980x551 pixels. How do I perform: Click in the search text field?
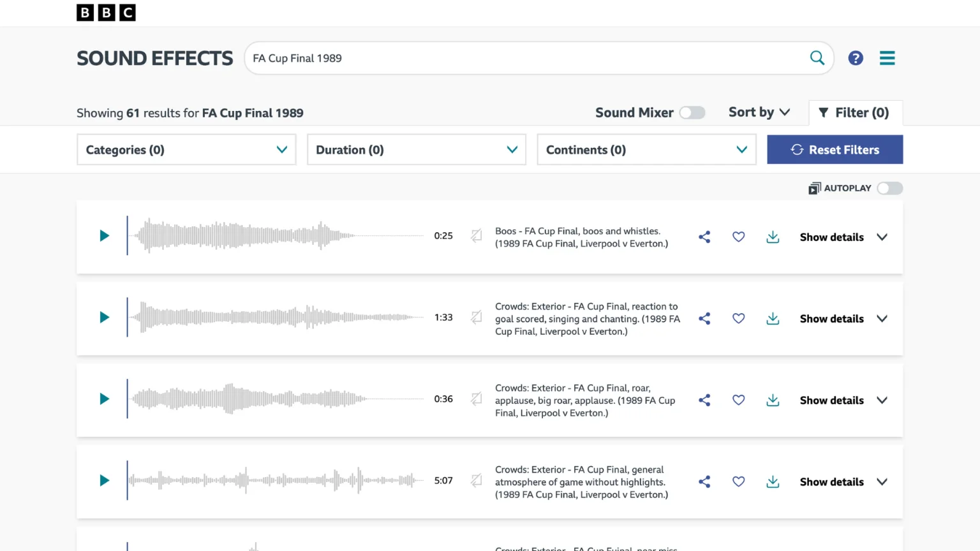point(523,58)
